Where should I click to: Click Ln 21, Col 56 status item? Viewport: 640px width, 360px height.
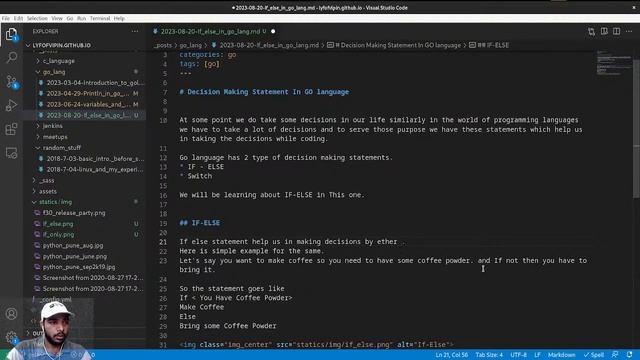[x=451, y=355]
